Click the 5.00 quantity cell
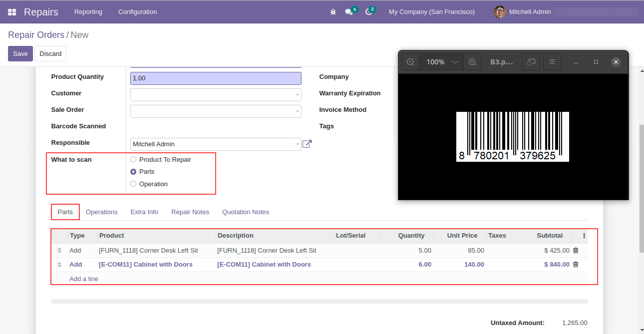This screenshot has width=644, height=334. coord(407,251)
